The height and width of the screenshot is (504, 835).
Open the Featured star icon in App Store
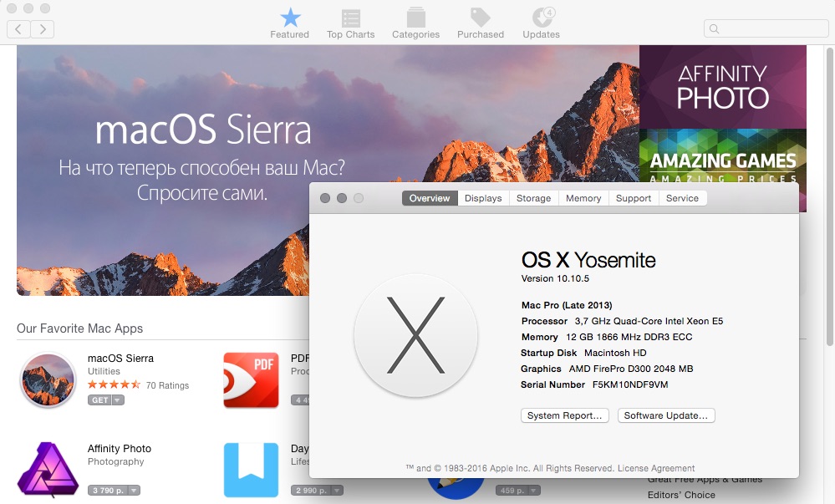coord(290,18)
